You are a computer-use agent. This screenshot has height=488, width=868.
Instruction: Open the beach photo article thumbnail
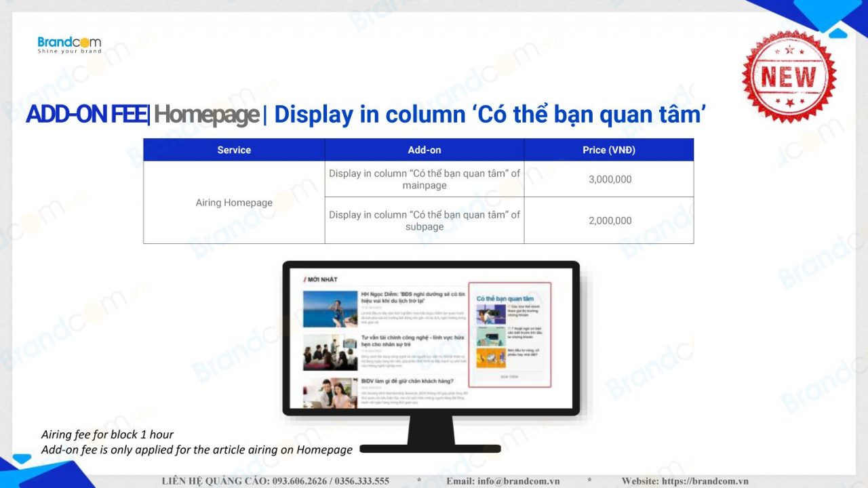(330, 309)
